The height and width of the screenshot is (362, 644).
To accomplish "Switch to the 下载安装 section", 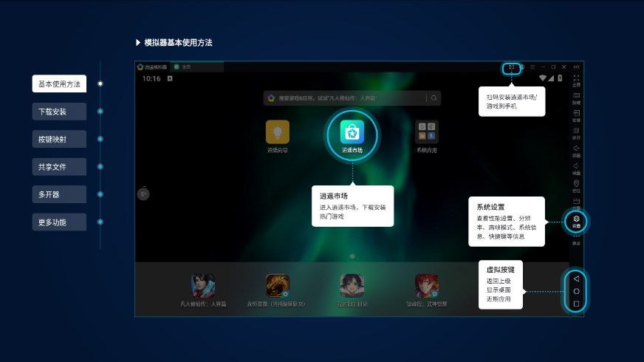I will [x=59, y=112].
